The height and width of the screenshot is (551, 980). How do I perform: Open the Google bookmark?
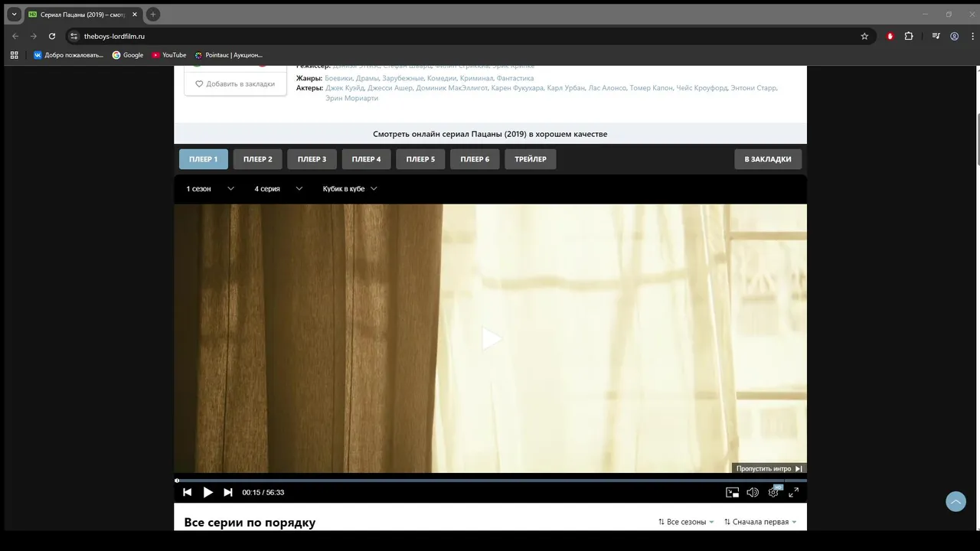128,55
